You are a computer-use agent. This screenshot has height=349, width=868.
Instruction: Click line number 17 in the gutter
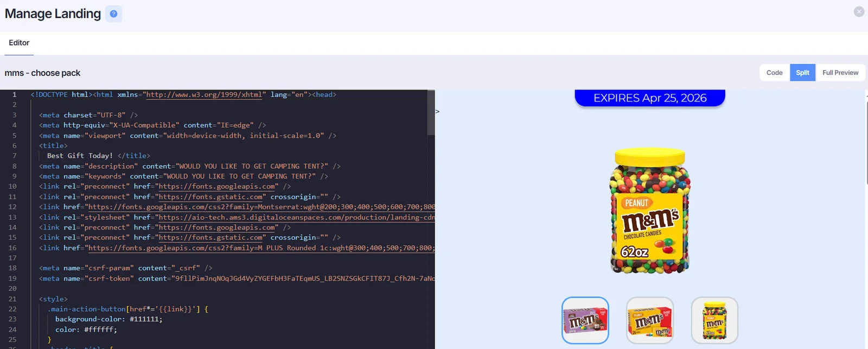point(12,258)
